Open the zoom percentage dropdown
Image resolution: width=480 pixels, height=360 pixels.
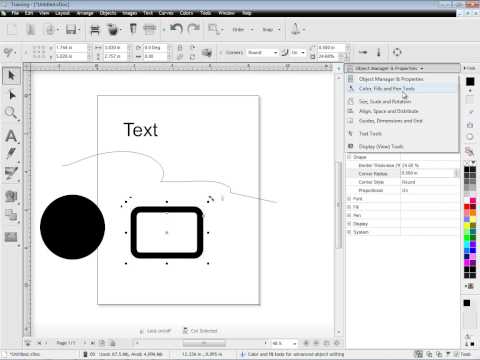284,343
